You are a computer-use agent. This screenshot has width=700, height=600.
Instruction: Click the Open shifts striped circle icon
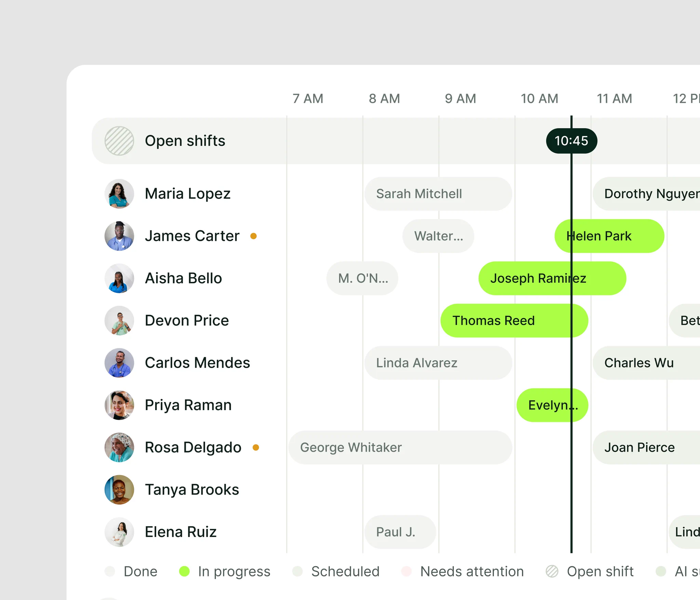[x=119, y=141]
